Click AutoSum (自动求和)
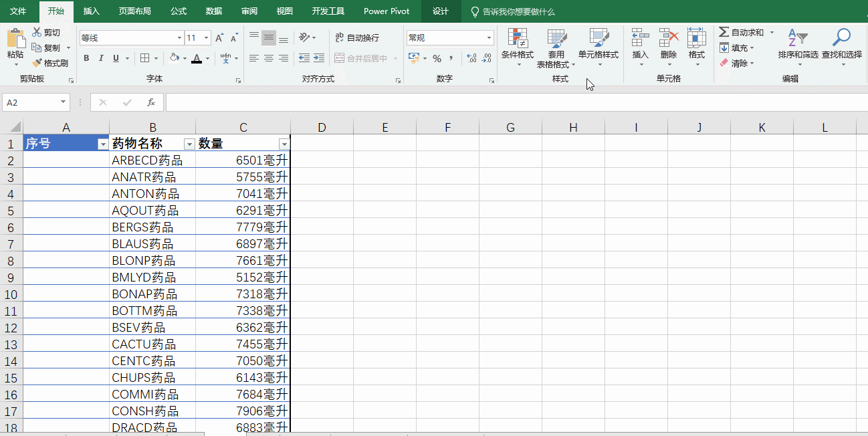This screenshot has width=868, height=436. tap(742, 32)
